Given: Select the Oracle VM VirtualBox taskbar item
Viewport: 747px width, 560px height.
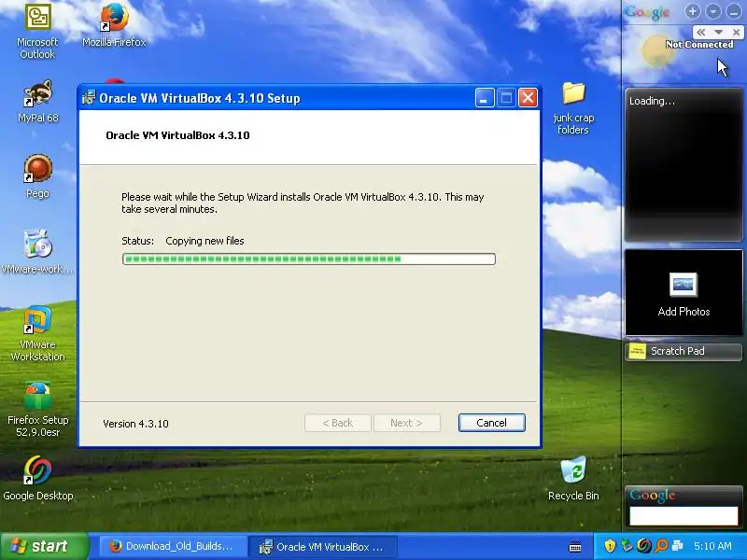Looking at the screenshot, I should pos(323,546).
